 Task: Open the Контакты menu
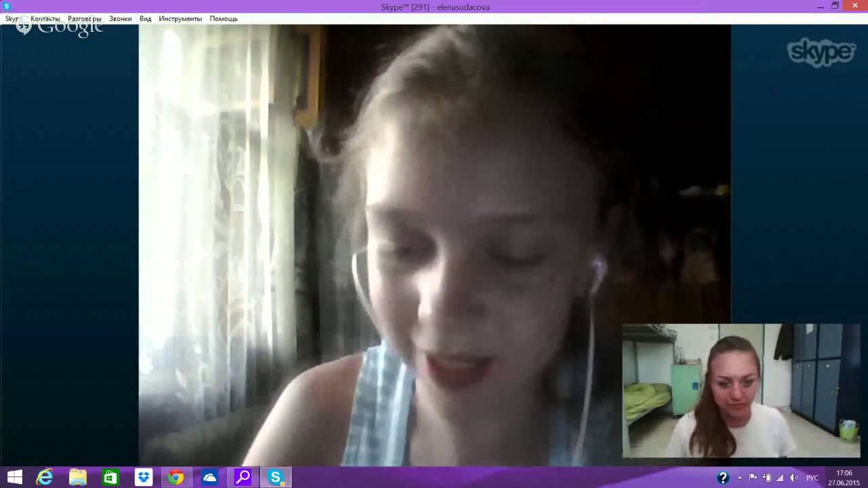pos(45,18)
